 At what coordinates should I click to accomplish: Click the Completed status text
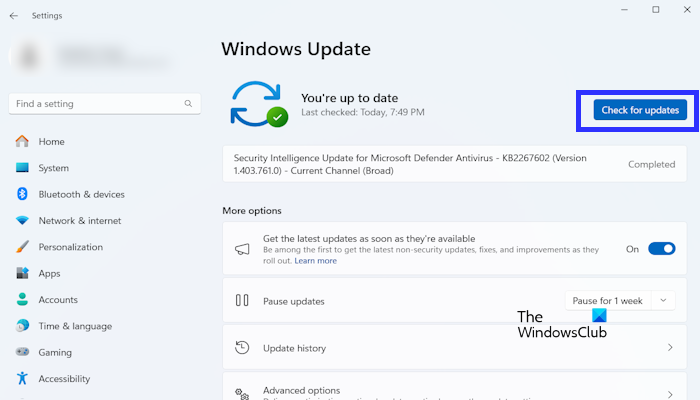pyautogui.click(x=651, y=164)
